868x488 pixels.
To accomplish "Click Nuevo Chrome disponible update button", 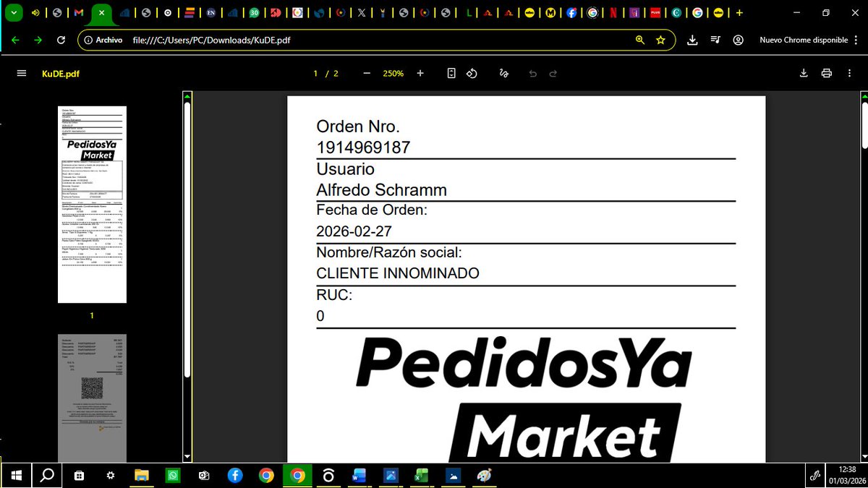I will point(803,40).
